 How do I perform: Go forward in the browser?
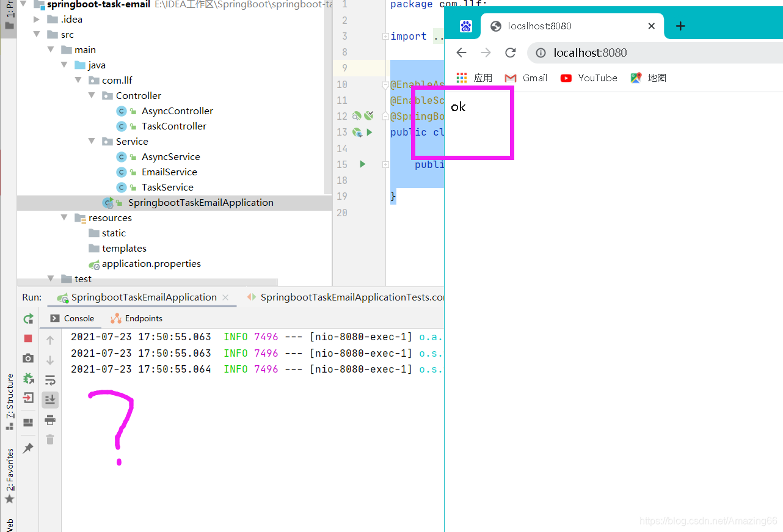[486, 53]
